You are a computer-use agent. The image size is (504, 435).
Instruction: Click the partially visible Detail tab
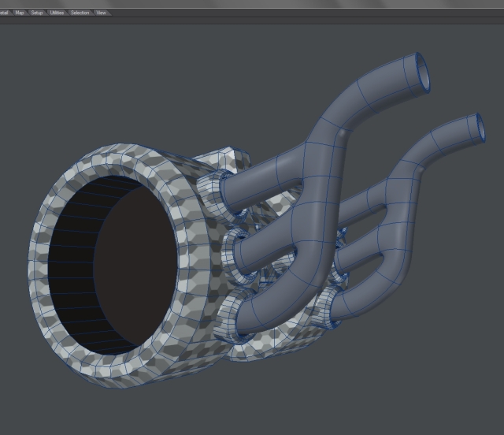coord(4,13)
